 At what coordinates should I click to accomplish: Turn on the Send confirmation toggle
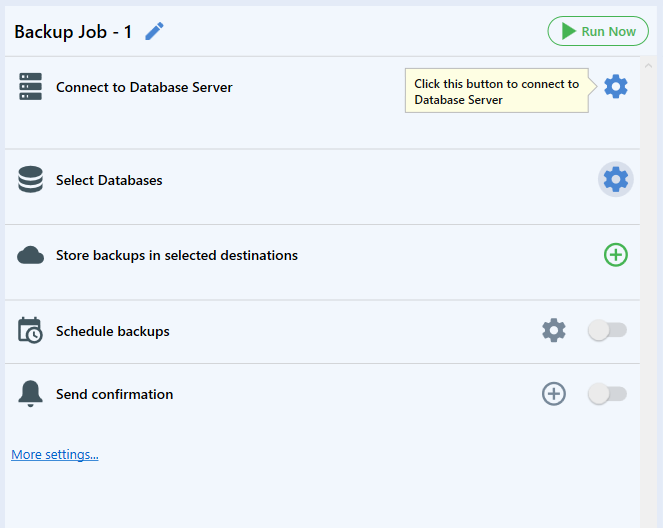coord(608,394)
